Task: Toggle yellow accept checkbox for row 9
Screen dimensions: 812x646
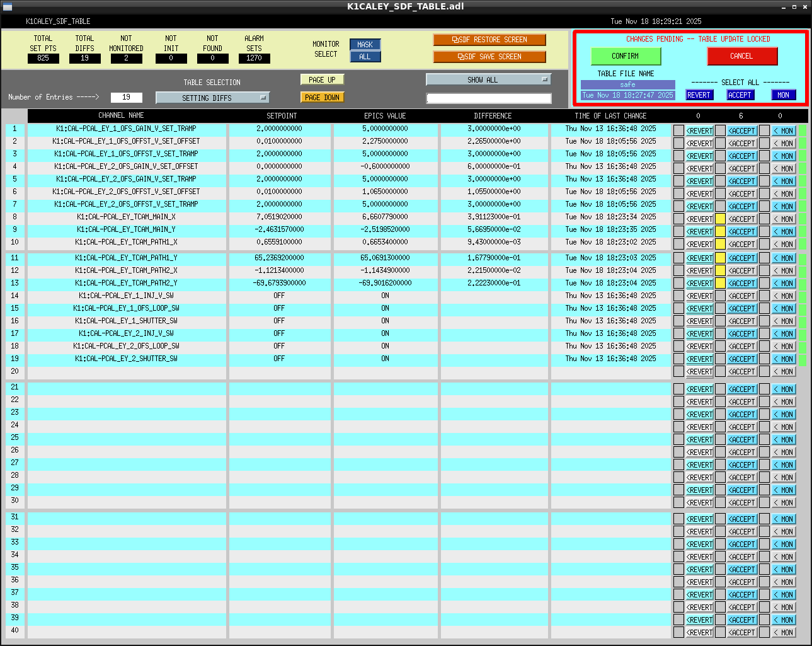Action: [720, 232]
